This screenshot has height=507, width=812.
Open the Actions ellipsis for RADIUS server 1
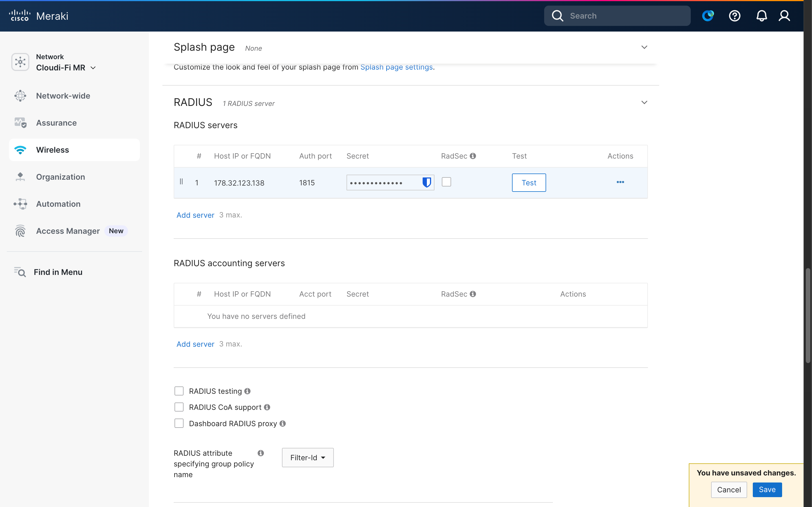(620, 183)
